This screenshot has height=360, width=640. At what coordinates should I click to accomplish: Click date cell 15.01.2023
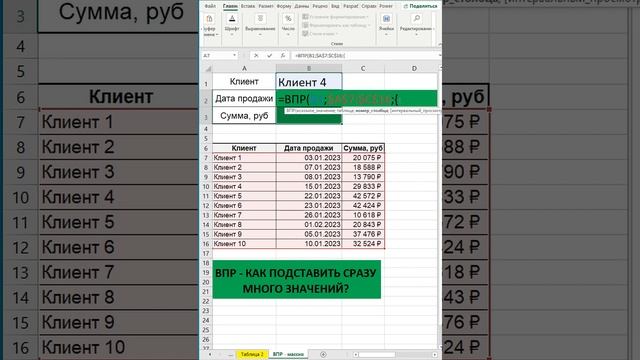309,187
